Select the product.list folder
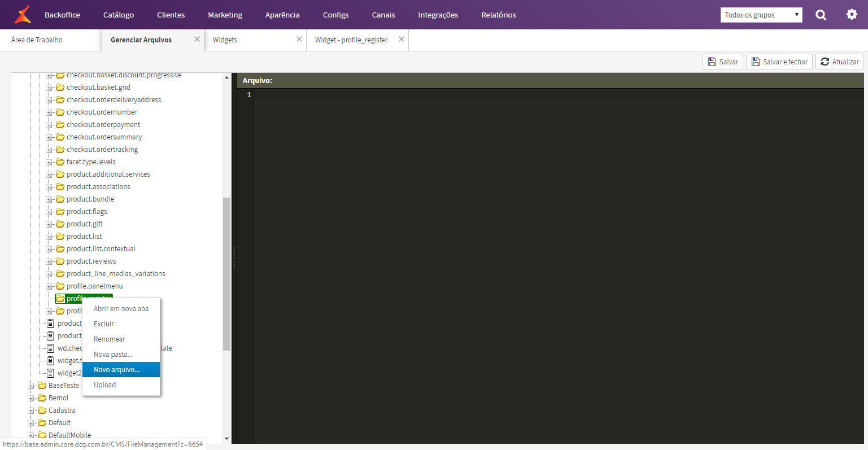868x450 pixels. 84,236
